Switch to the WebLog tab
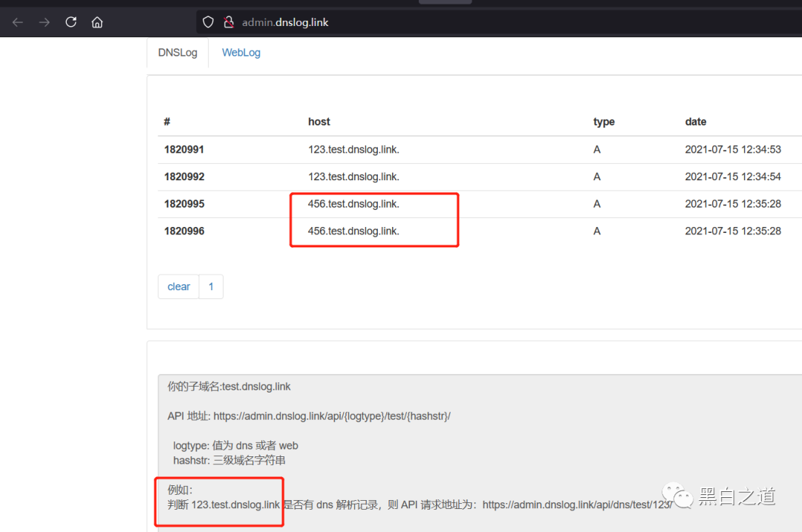The width and height of the screenshot is (802, 532). point(241,53)
